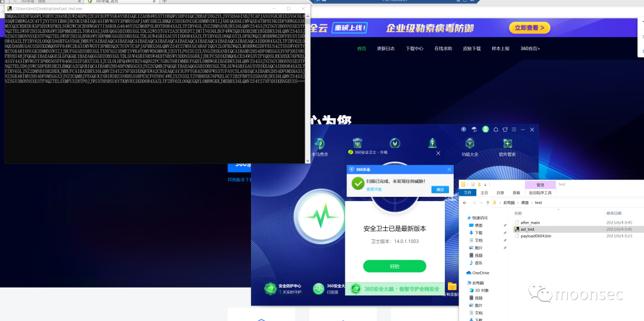Image resolution: width=644 pixels, height=321 pixels.
Task: Select 此电脑 in Explorer sidebar
Action: click(x=476, y=283)
